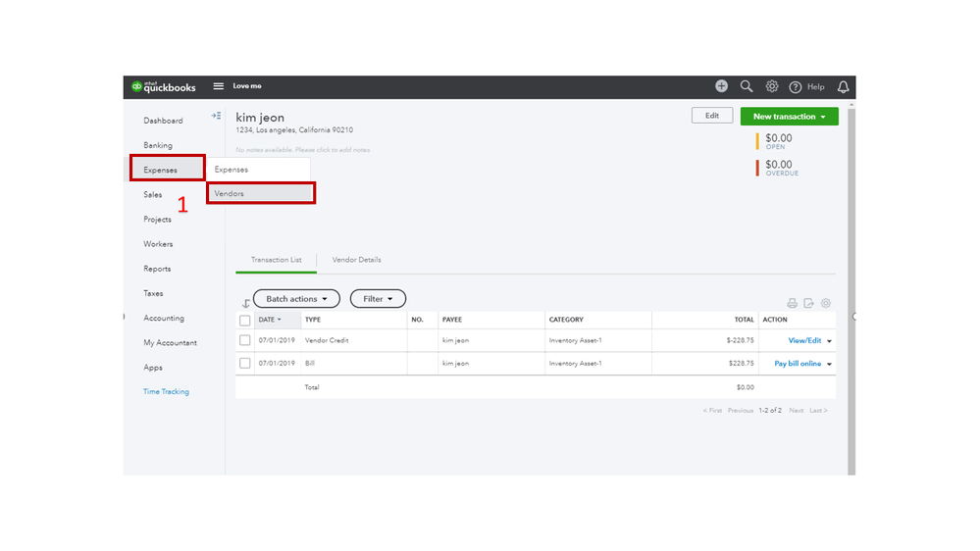Open the Batch actions dropdown

pos(296,299)
